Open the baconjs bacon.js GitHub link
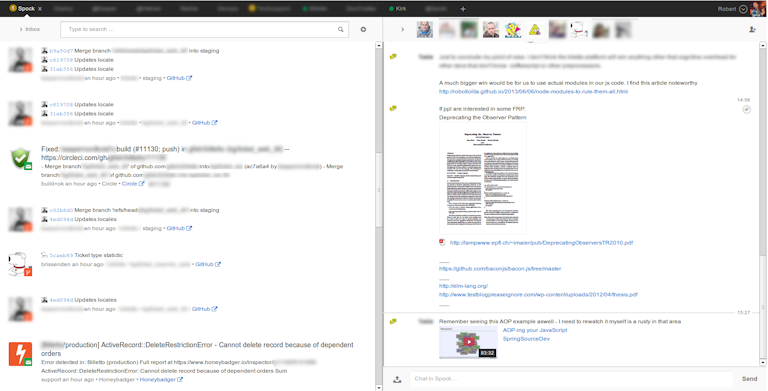The width and height of the screenshot is (768, 391). tap(500, 269)
